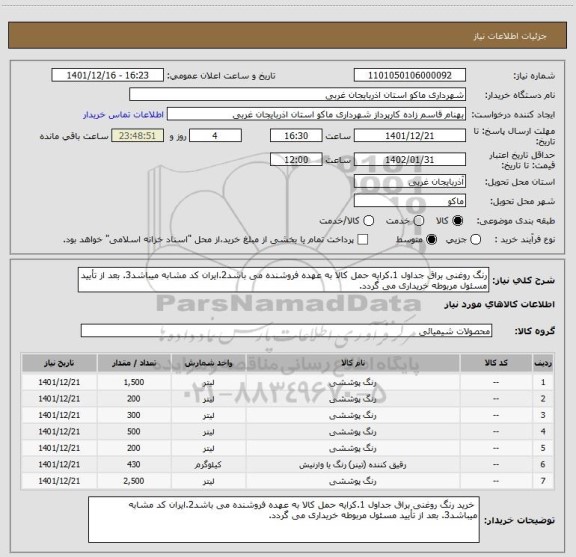This screenshot has height=557, width=576.
Task: Click the شماره نیاز number field
Action: click(x=410, y=75)
